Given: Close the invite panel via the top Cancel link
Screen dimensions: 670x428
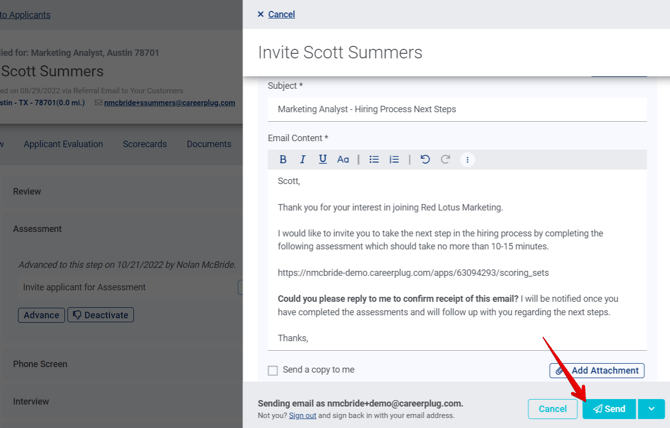Looking at the screenshot, I should 276,14.
